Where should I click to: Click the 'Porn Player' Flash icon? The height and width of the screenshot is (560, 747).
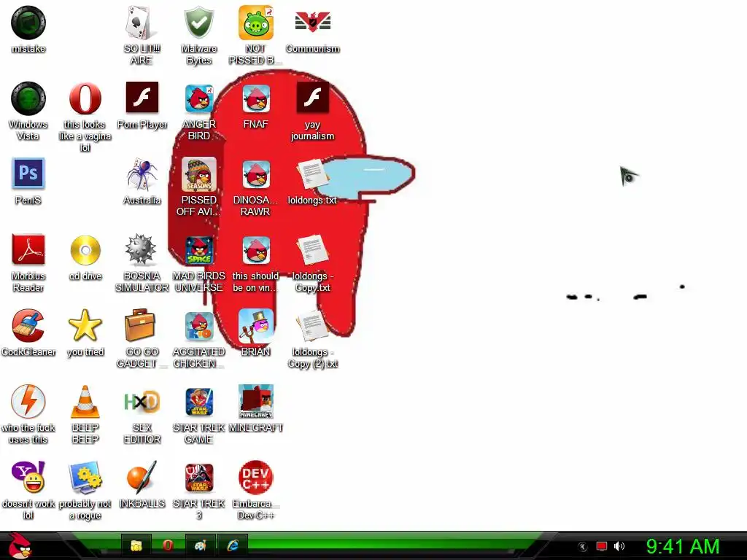(142, 98)
